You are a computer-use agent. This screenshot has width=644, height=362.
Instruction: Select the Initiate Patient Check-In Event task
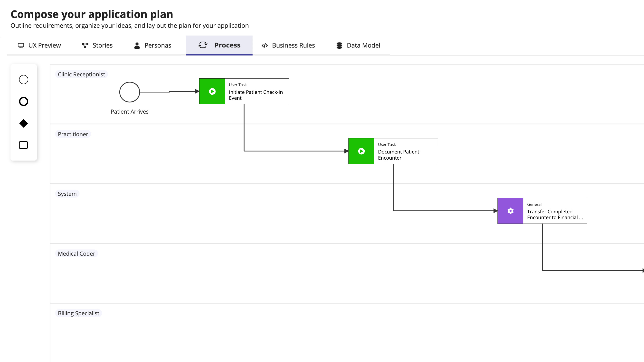click(244, 91)
